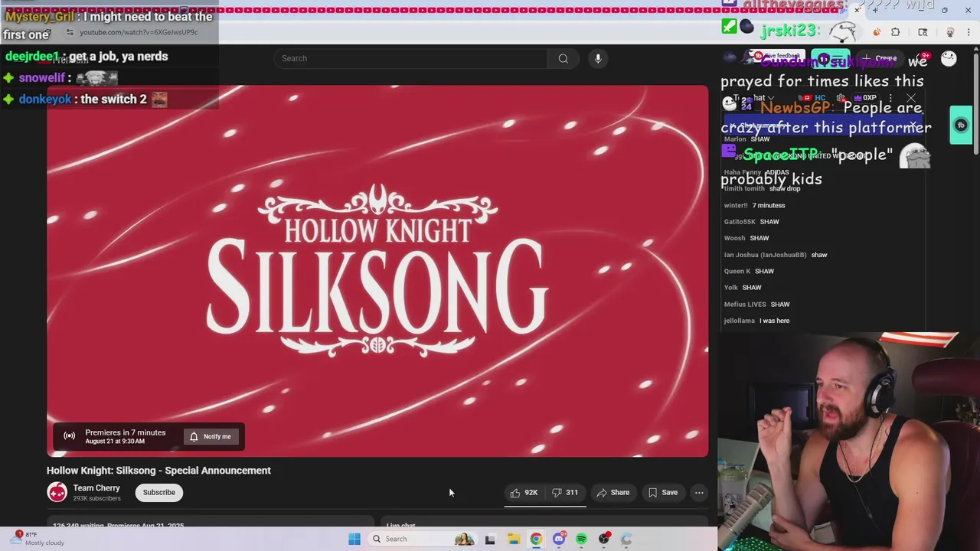980x551 pixels.
Task: Open the Windows Start menu
Action: tap(354, 539)
